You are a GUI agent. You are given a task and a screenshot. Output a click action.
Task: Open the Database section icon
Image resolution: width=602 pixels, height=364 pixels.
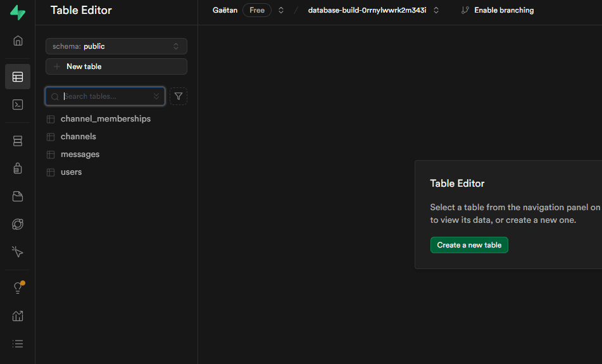click(18, 141)
